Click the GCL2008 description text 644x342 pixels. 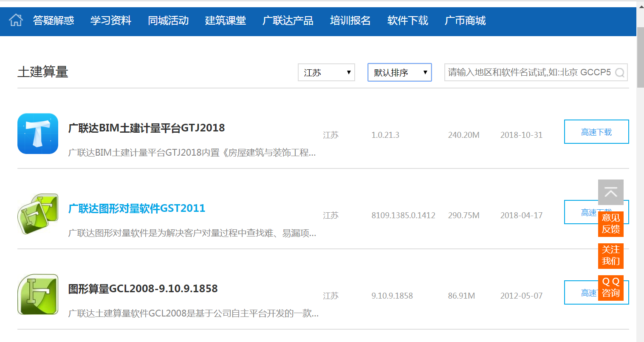coord(193,313)
